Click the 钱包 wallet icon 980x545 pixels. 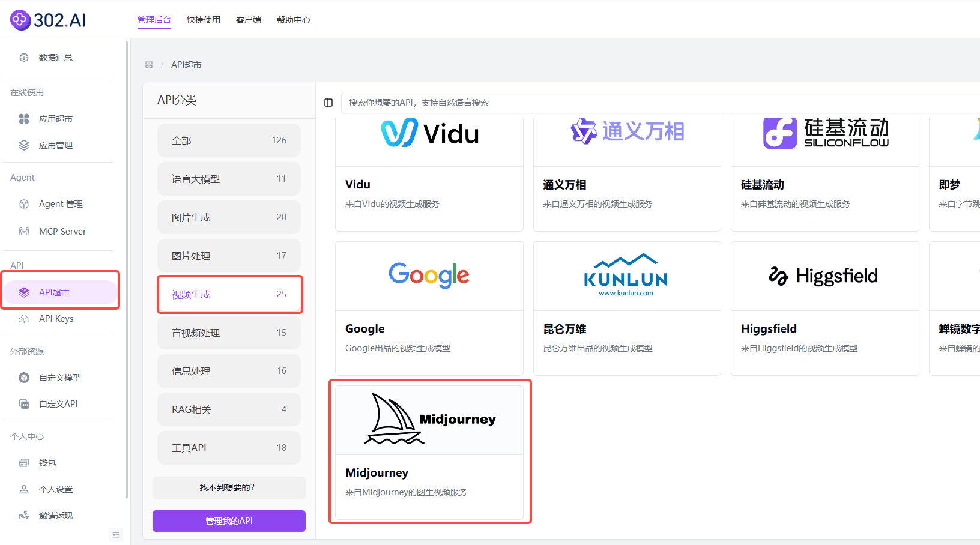(24, 463)
